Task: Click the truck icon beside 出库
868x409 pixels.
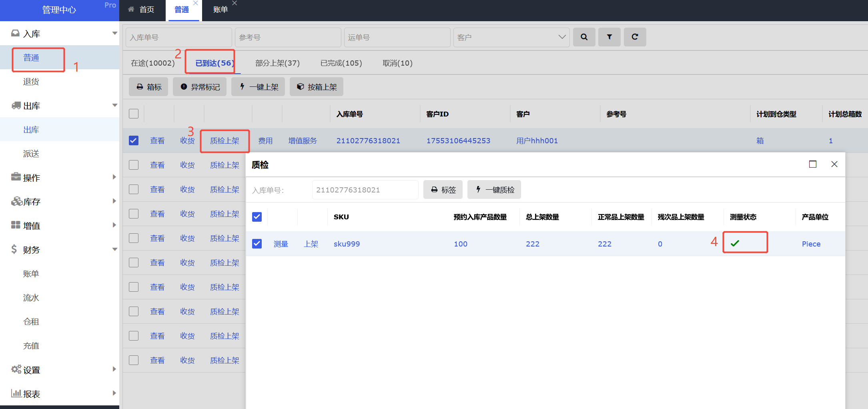Action: pyautogui.click(x=16, y=105)
